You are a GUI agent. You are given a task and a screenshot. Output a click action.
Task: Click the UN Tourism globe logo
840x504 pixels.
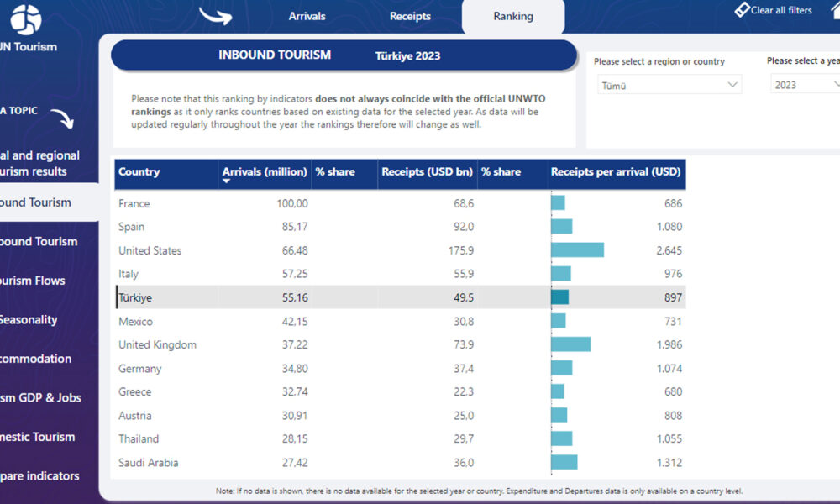click(26, 18)
